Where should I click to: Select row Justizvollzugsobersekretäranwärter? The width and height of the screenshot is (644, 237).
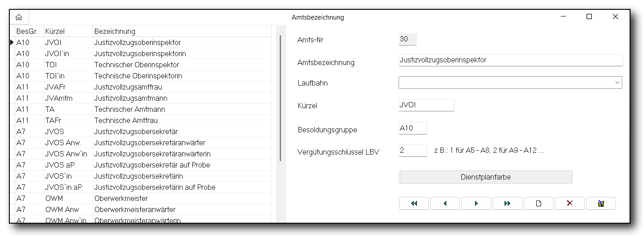(143, 143)
